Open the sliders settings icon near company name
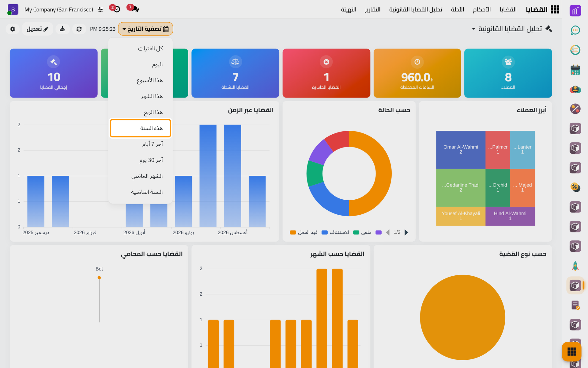Viewport: 588px width, 368px height. [x=101, y=10]
